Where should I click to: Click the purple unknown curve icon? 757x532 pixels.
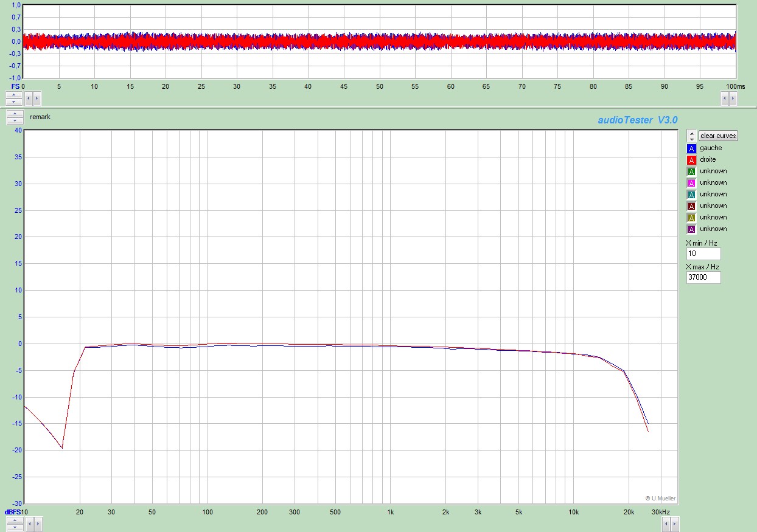pyautogui.click(x=691, y=229)
